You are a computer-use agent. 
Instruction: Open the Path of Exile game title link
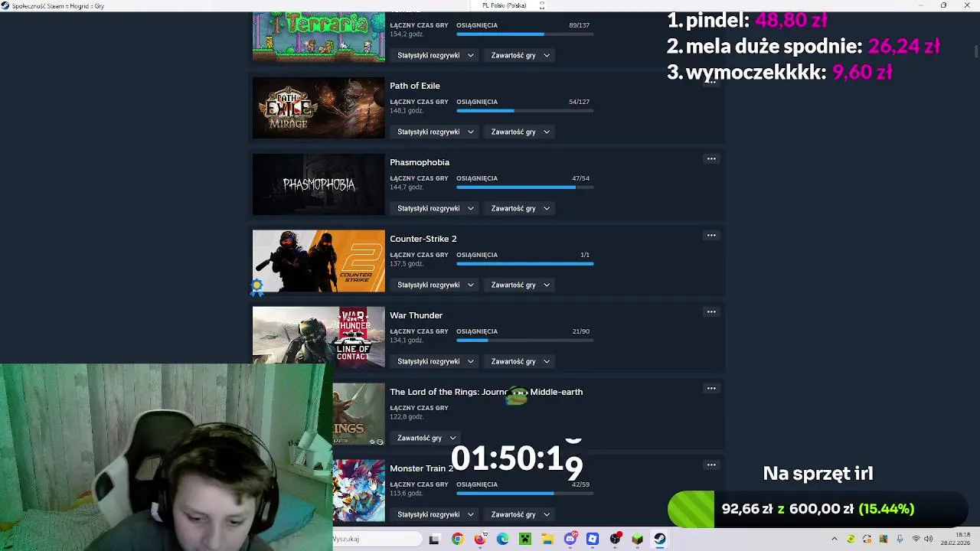point(415,86)
